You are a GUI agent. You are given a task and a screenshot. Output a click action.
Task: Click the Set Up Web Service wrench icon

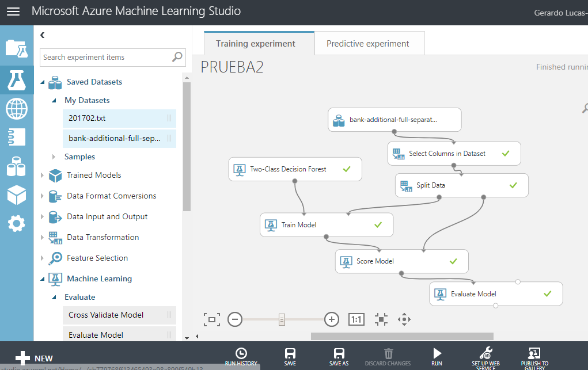485,355
